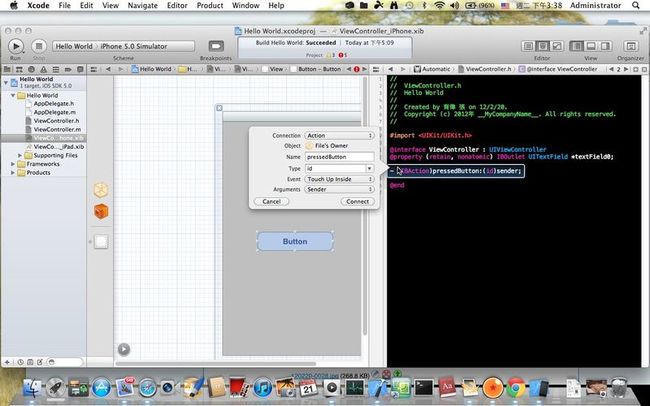Show the Breakpoint navigator tab
Viewport: 650px width, 406px height.
[68, 69]
